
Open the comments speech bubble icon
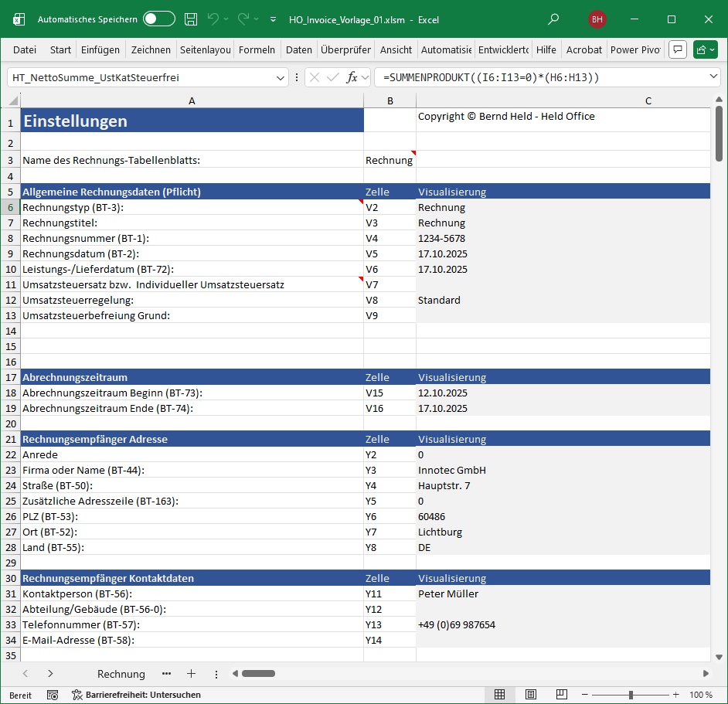[x=678, y=49]
